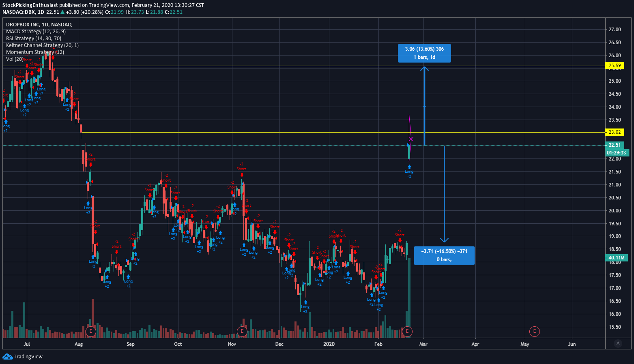Click the −3.71 (−16.50%) measurement box
The image size is (634, 364).
point(444,255)
